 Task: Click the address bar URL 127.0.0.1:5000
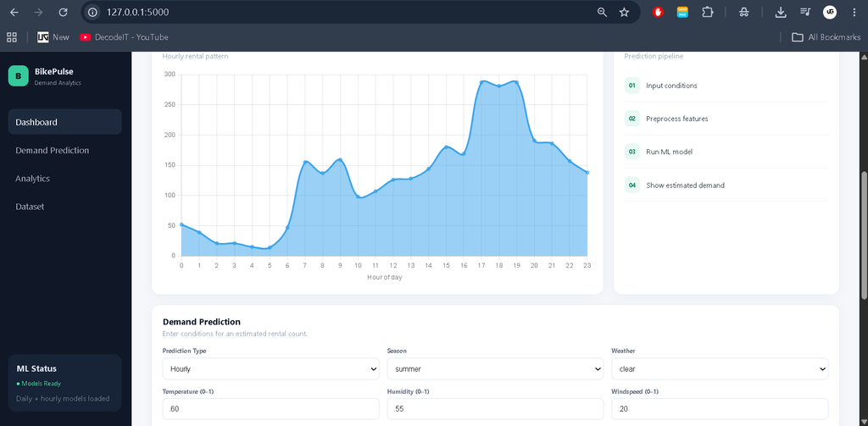pyautogui.click(x=138, y=12)
